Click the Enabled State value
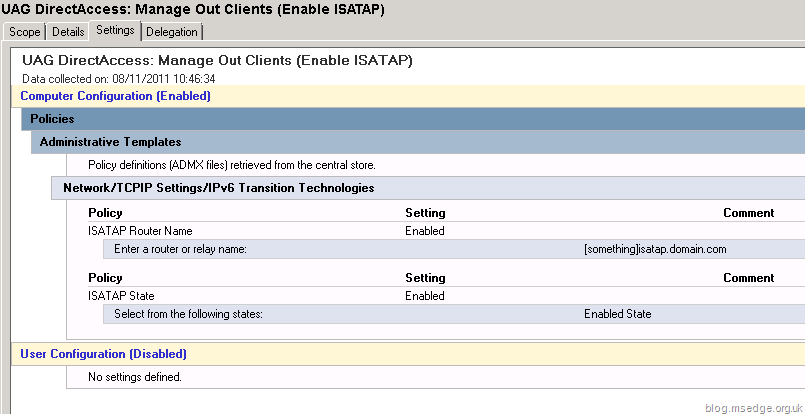 [617, 314]
